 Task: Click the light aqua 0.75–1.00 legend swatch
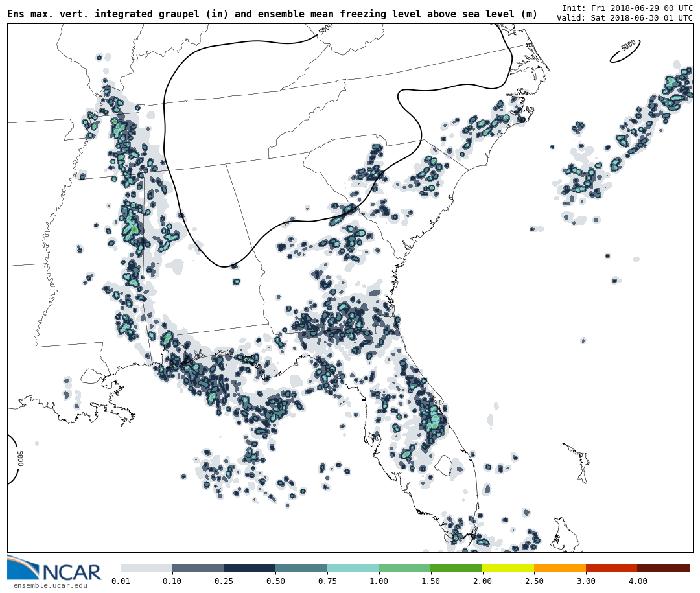click(353, 568)
